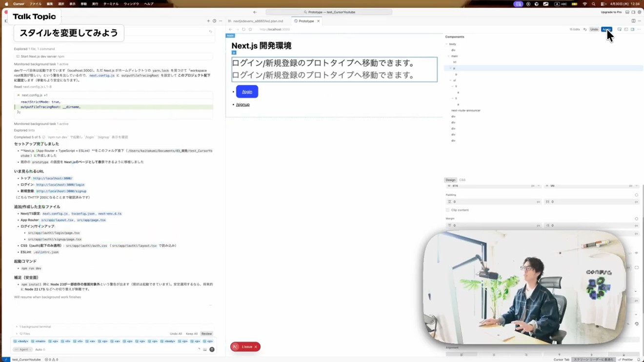Click the blue /login link button
This screenshot has width=644, height=362.
click(247, 92)
